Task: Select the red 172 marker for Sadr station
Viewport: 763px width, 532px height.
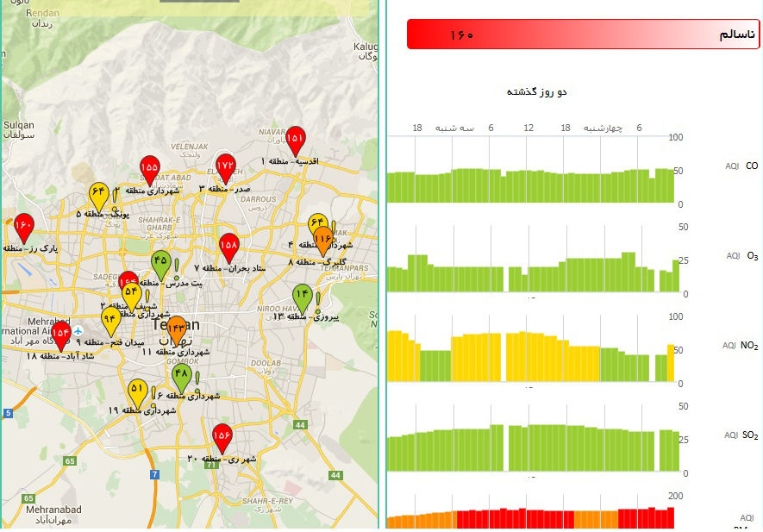Action: click(x=225, y=166)
